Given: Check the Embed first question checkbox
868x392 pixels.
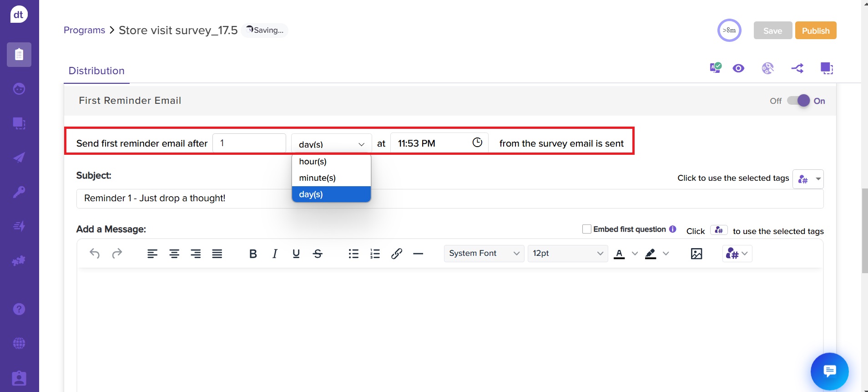Looking at the screenshot, I should tap(587, 229).
